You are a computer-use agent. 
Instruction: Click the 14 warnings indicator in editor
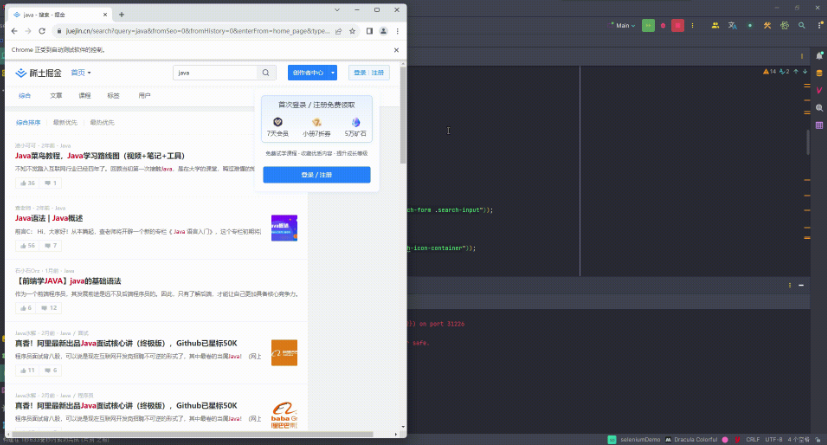(x=770, y=71)
